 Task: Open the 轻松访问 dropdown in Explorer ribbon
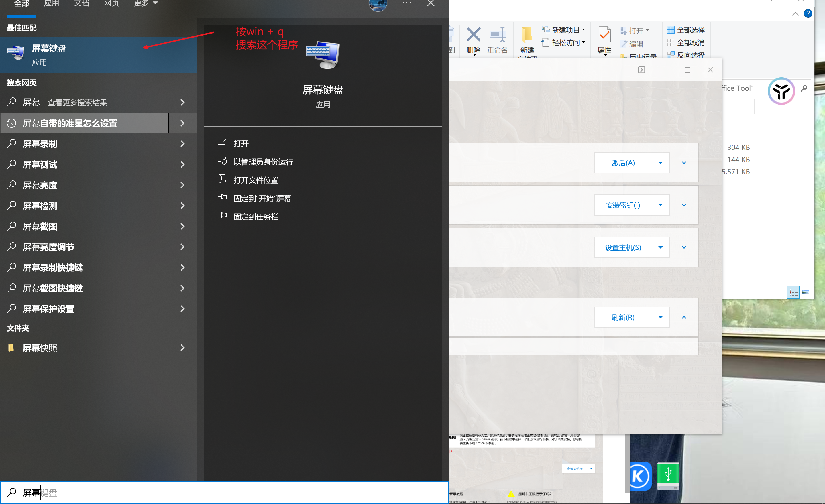[x=564, y=42]
